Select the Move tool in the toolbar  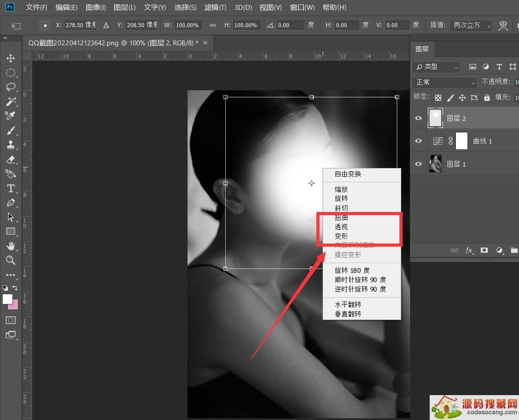(x=11, y=58)
